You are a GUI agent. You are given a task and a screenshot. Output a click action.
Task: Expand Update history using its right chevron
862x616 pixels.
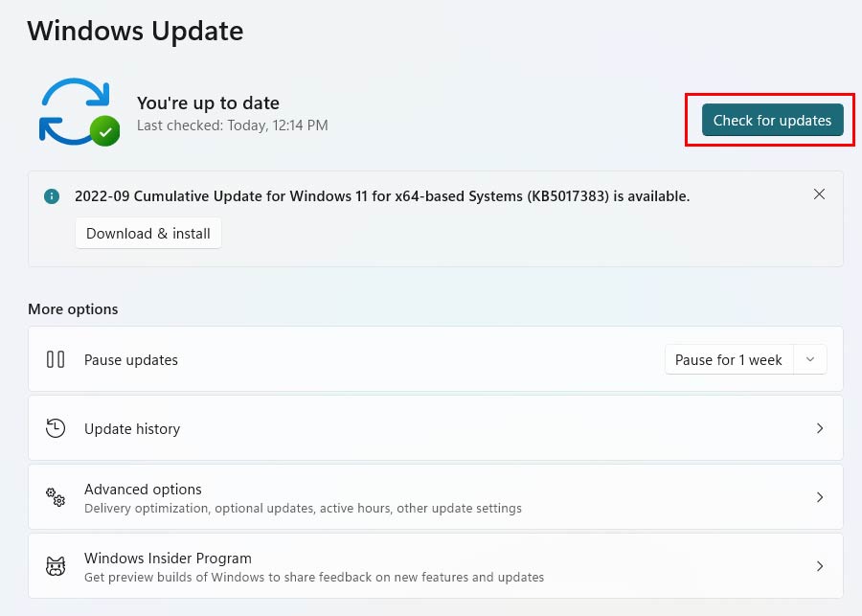pyautogui.click(x=820, y=429)
